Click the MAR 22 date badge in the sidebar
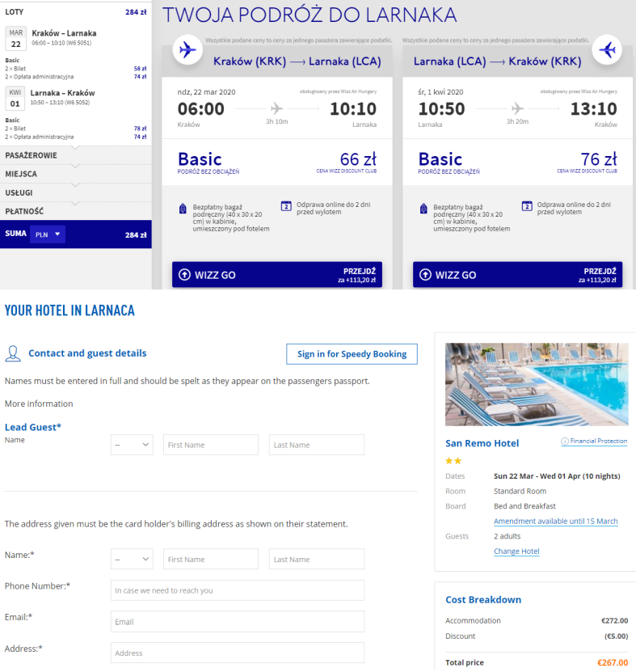This screenshot has width=636, height=672. point(16,39)
